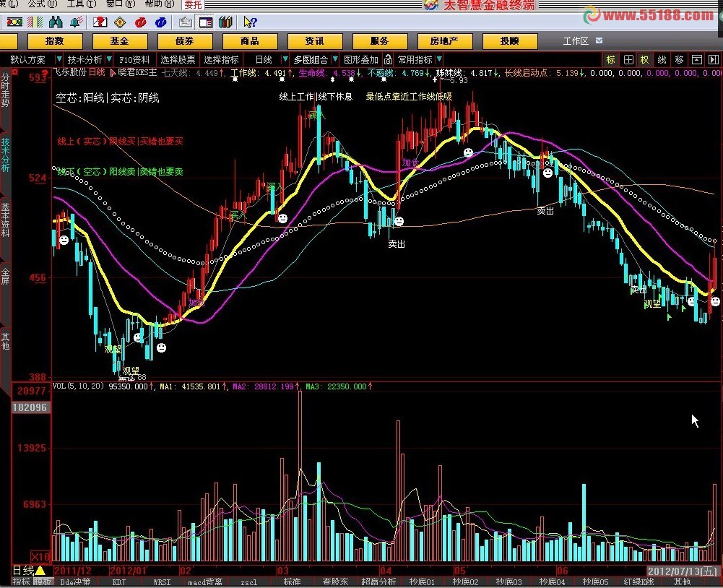Click the 债券 yellow button
The width and height of the screenshot is (723, 588).
click(x=185, y=41)
